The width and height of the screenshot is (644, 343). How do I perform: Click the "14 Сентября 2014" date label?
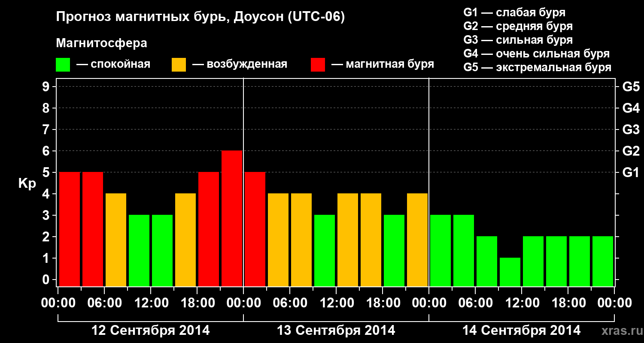click(522, 331)
